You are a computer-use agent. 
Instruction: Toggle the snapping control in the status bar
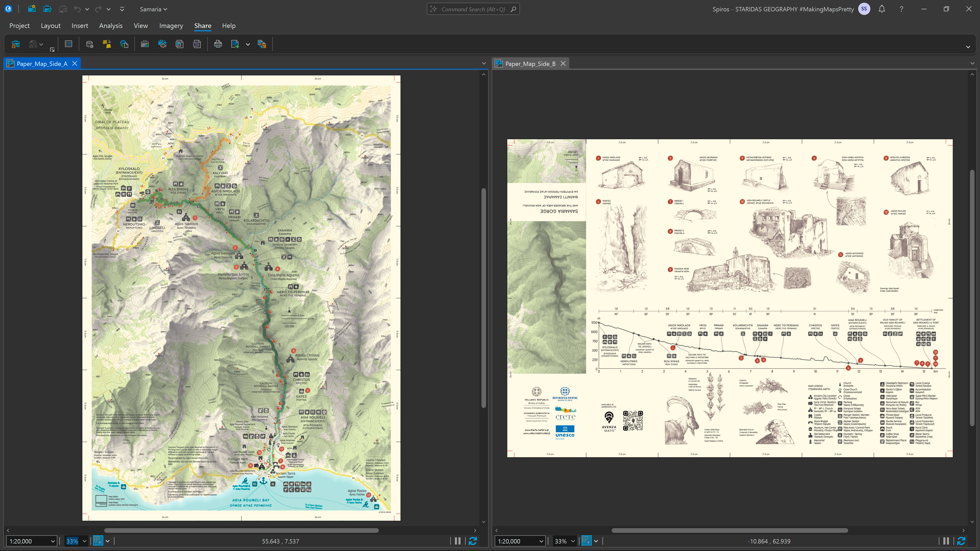click(x=98, y=541)
